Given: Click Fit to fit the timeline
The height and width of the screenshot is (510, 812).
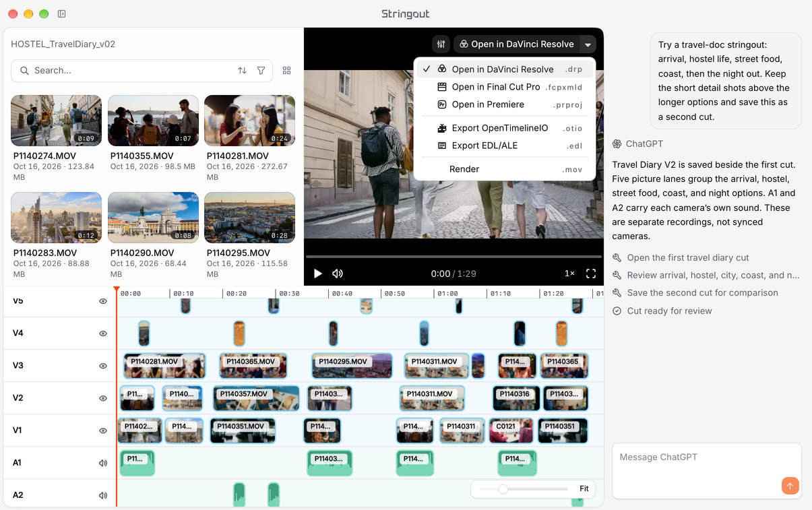Looking at the screenshot, I should pos(584,488).
